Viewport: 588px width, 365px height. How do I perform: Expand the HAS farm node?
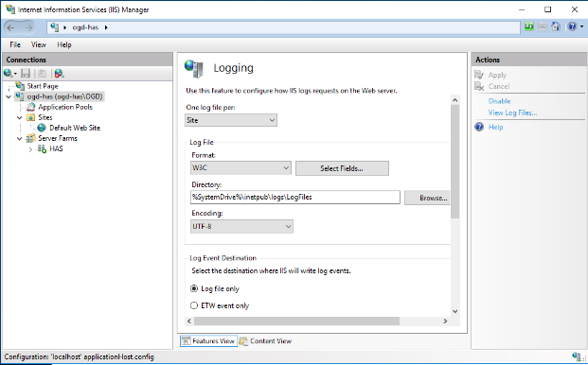click(30, 149)
